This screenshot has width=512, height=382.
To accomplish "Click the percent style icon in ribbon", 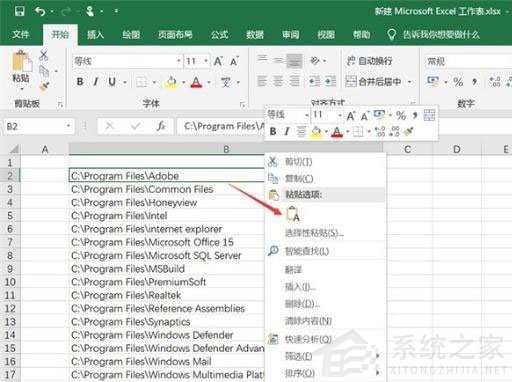I will pos(458,82).
